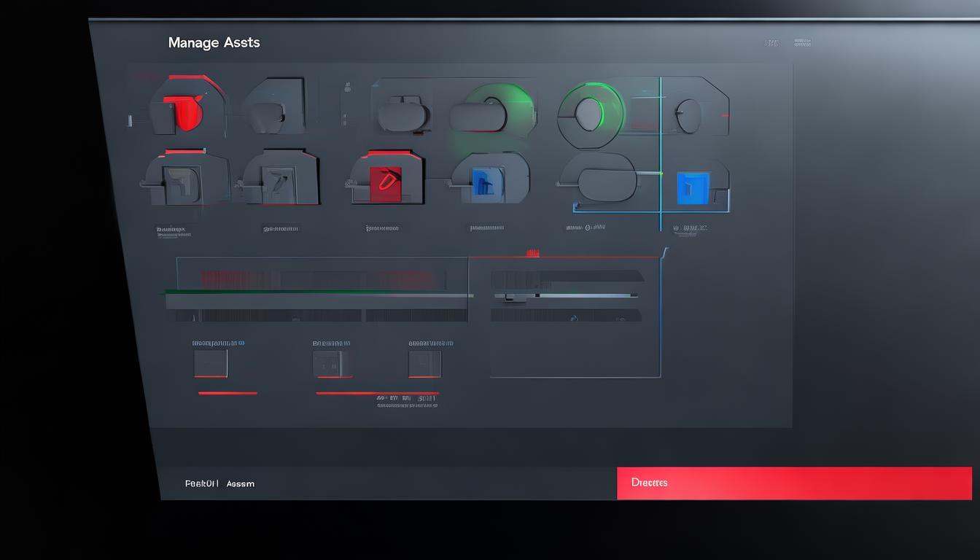
Task: Click the slider handle in right panel
Action: point(537,296)
